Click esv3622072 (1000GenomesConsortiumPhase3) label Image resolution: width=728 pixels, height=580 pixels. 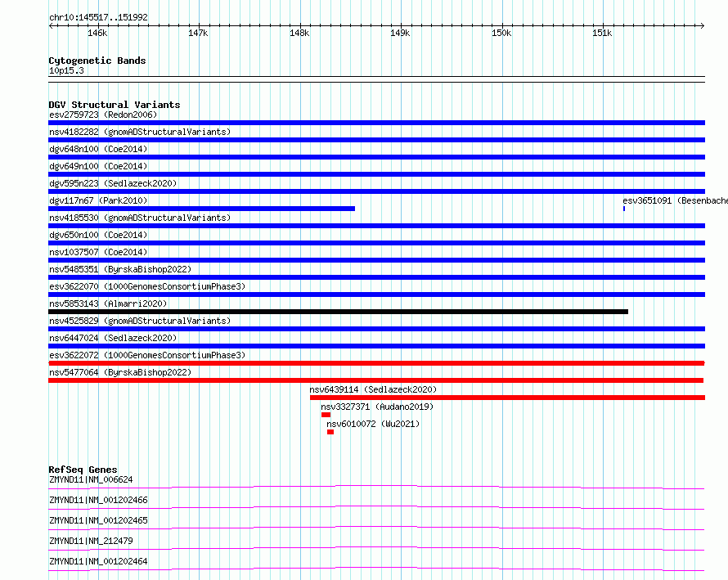(x=147, y=355)
